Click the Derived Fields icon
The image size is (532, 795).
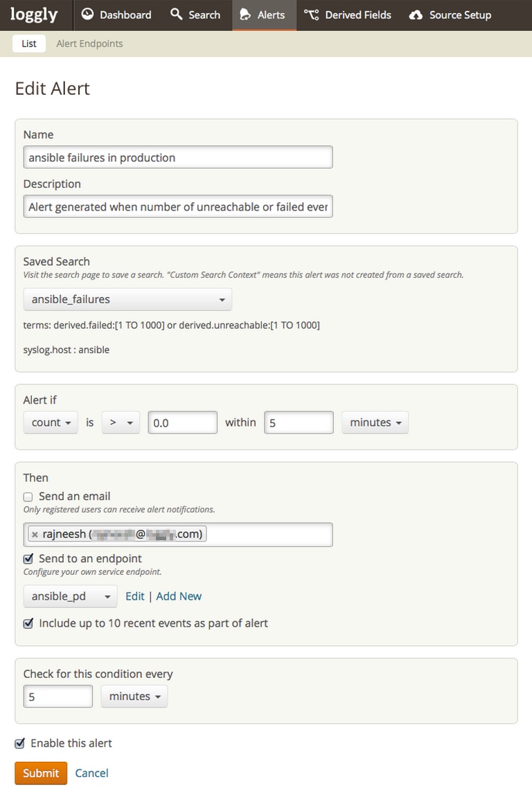(312, 15)
